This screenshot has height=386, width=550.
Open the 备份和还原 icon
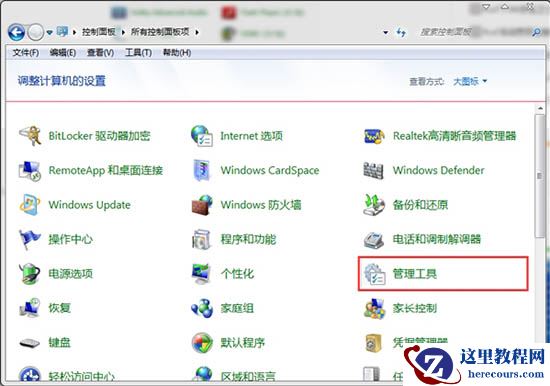pos(374,205)
